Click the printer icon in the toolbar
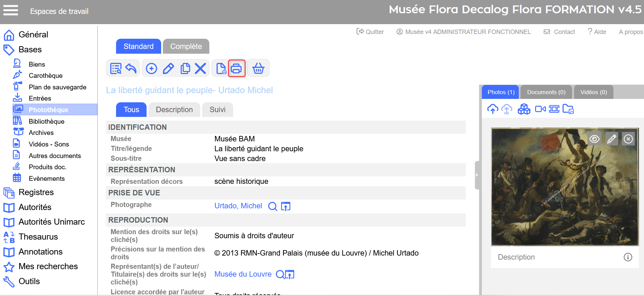The height and width of the screenshot is (296, 644). pos(236,68)
